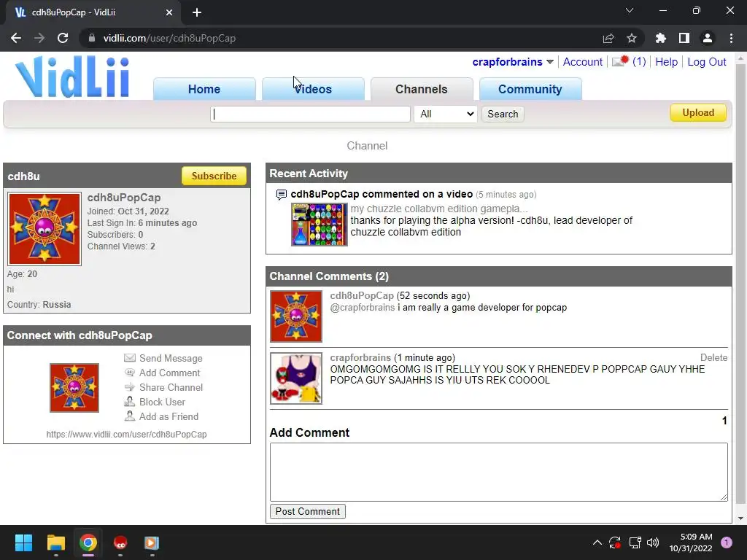Click the Search button
Viewport: 747px width, 560px height.
[x=503, y=114]
